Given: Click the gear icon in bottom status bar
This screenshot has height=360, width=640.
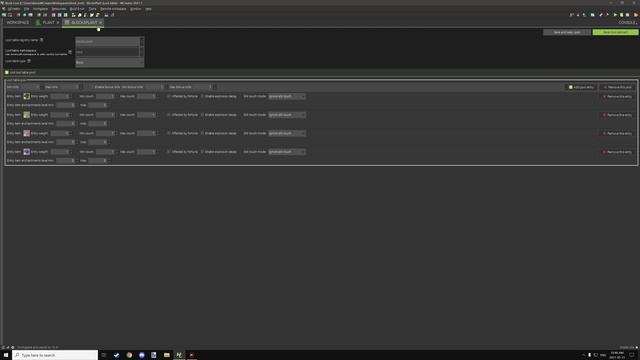Looking at the screenshot, I should tap(13, 347).
